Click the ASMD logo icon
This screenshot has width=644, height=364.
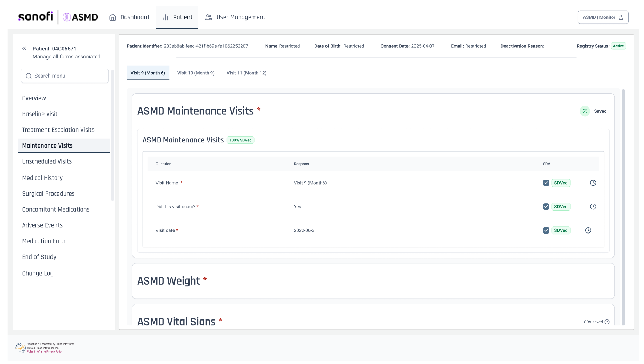pos(67,17)
